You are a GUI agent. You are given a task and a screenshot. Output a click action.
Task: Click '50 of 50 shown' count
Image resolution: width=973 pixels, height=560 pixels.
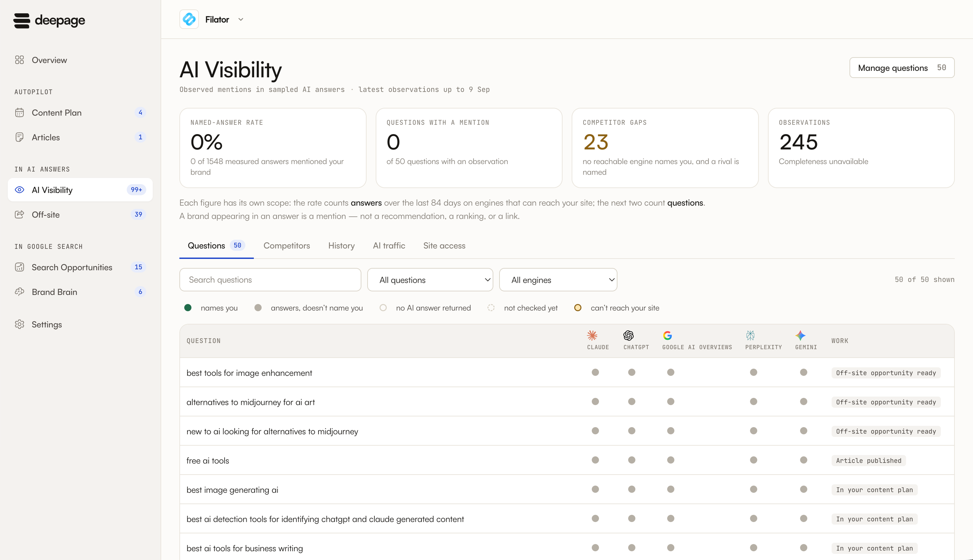924,280
